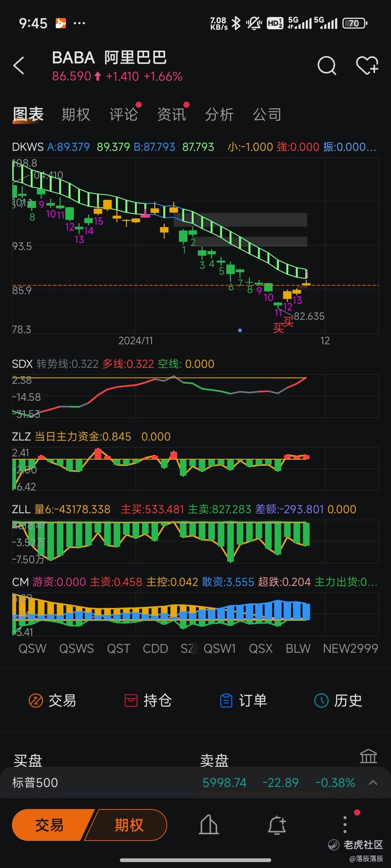Tap 当日主力资金:0.845 value
Viewport: 391px width, 868px height.
[x=83, y=437]
